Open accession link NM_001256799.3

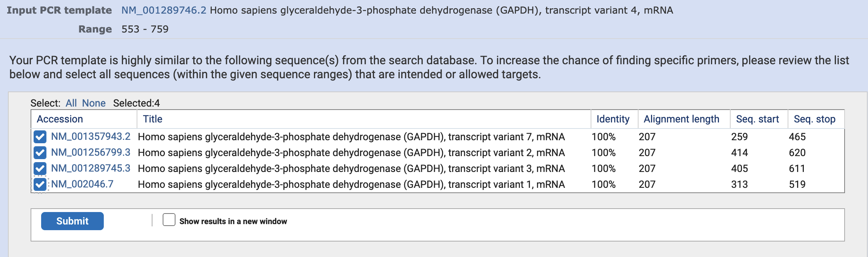[x=91, y=152]
